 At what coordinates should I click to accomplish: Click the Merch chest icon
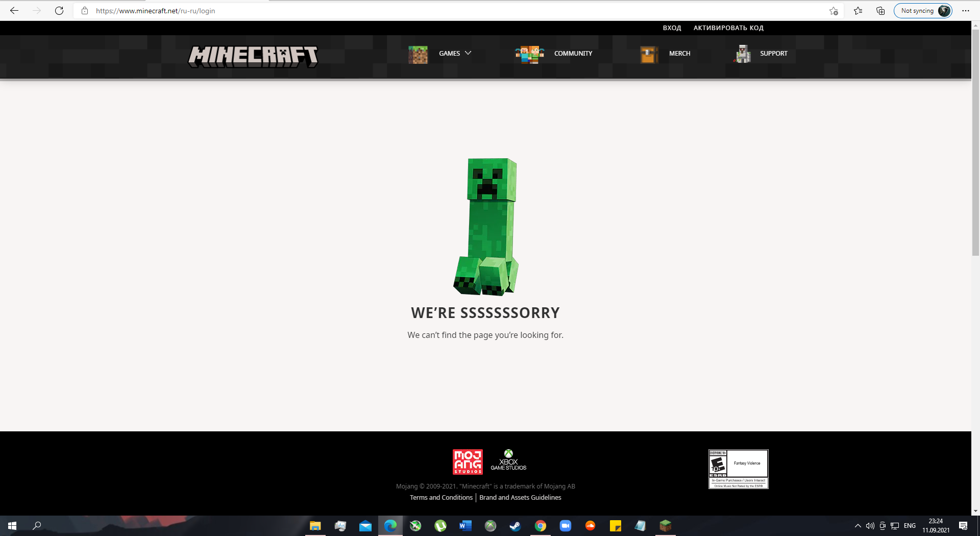click(649, 54)
